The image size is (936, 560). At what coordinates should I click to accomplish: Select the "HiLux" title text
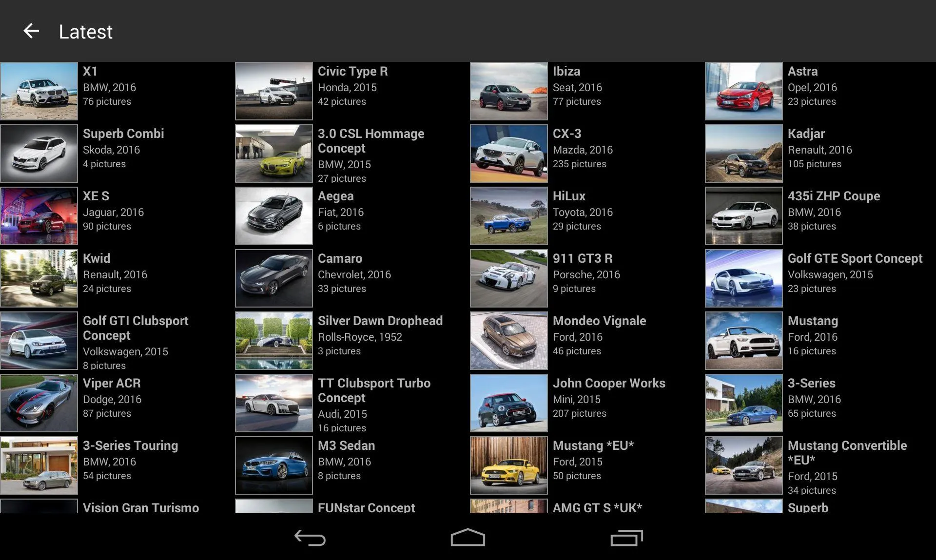[569, 196]
